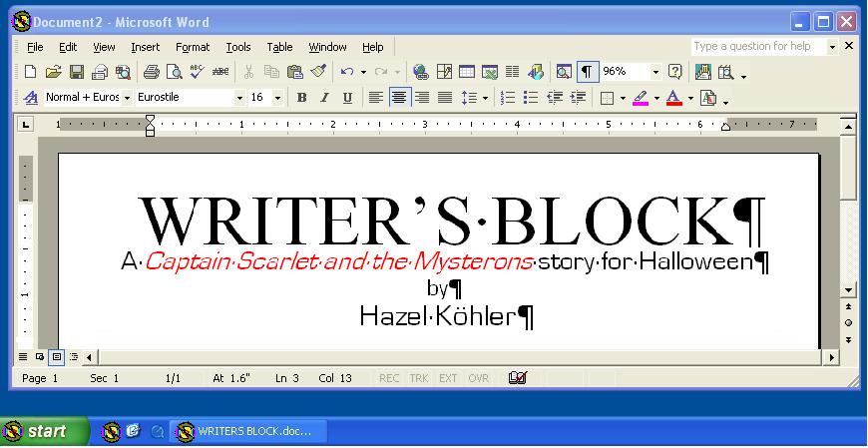The width and height of the screenshot is (868, 448).
Task: Justify paragraph text
Action: point(445,98)
